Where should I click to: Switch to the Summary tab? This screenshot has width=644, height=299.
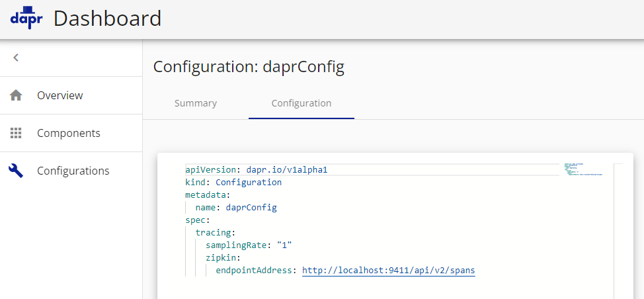tap(195, 103)
